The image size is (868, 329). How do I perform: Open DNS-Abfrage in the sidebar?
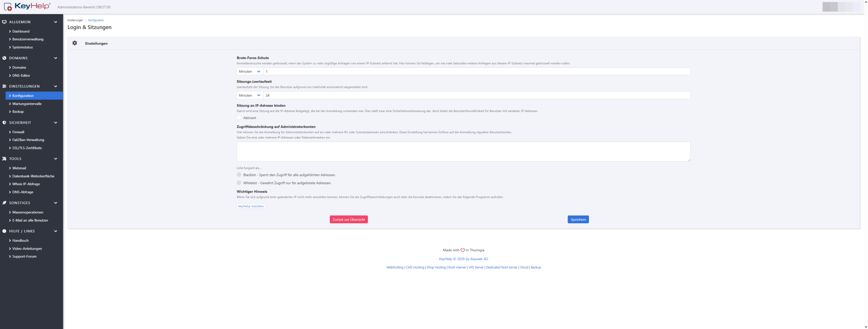point(23,192)
